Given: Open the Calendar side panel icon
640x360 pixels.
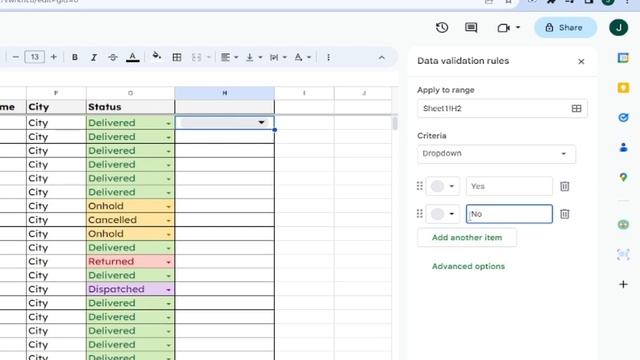Looking at the screenshot, I should pyautogui.click(x=623, y=58).
